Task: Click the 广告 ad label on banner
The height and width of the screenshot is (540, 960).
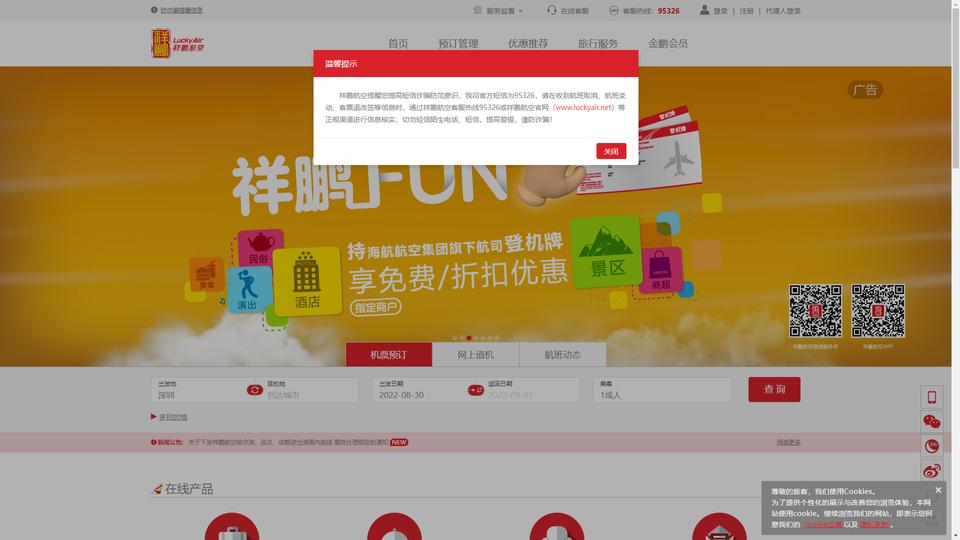Action: click(865, 90)
